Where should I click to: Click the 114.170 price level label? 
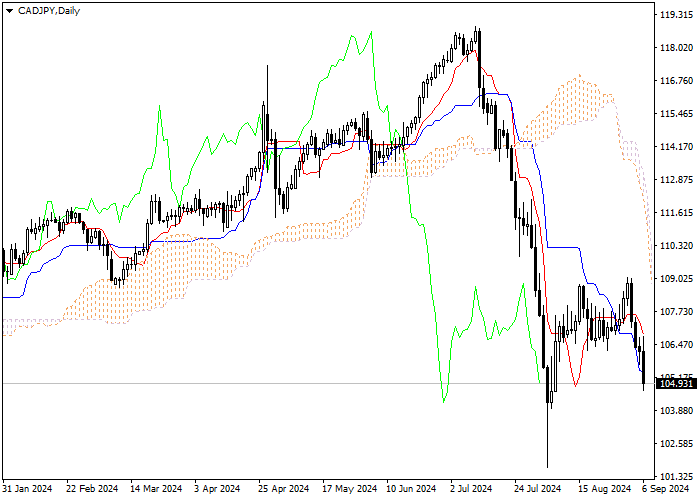[676, 147]
